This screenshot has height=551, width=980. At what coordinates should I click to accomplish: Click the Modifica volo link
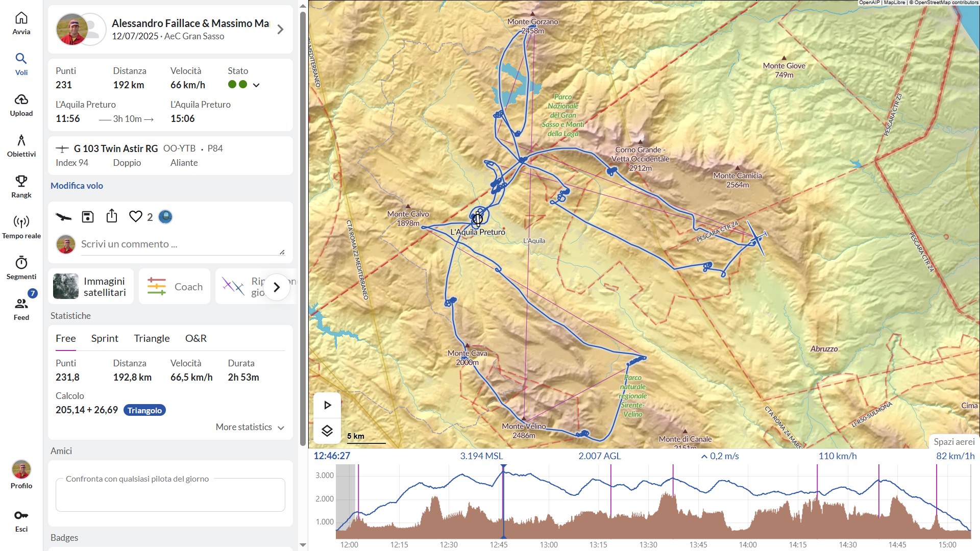click(x=77, y=186)
